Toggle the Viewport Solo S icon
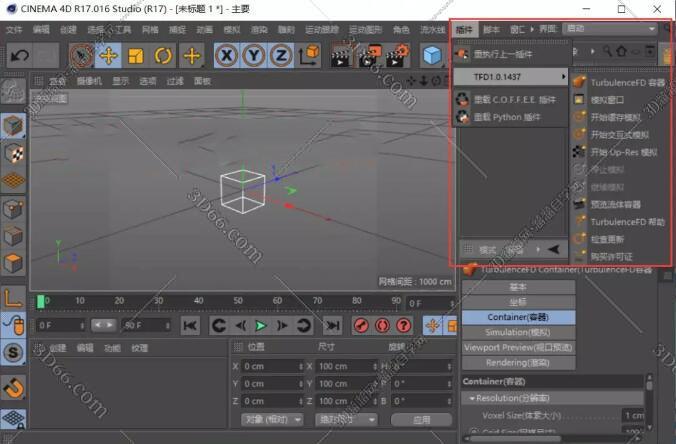This screenshot has width=676, height=444. [x=13, y=352]
